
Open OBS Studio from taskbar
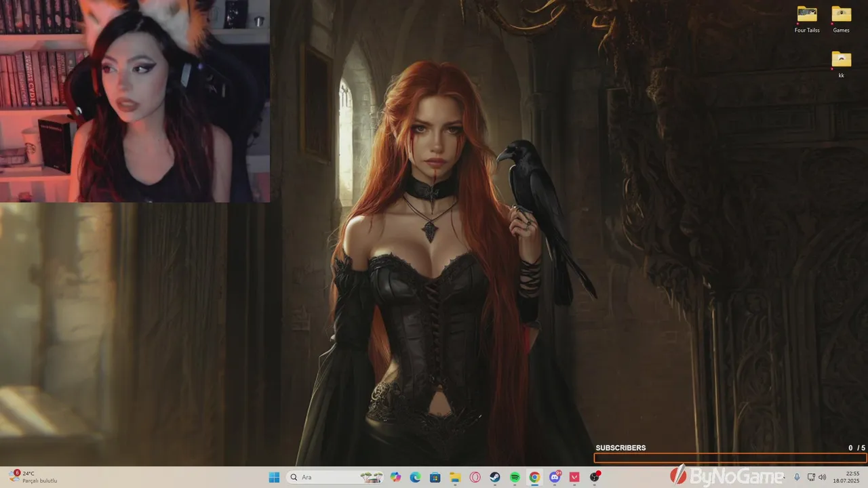click(595, 477)
